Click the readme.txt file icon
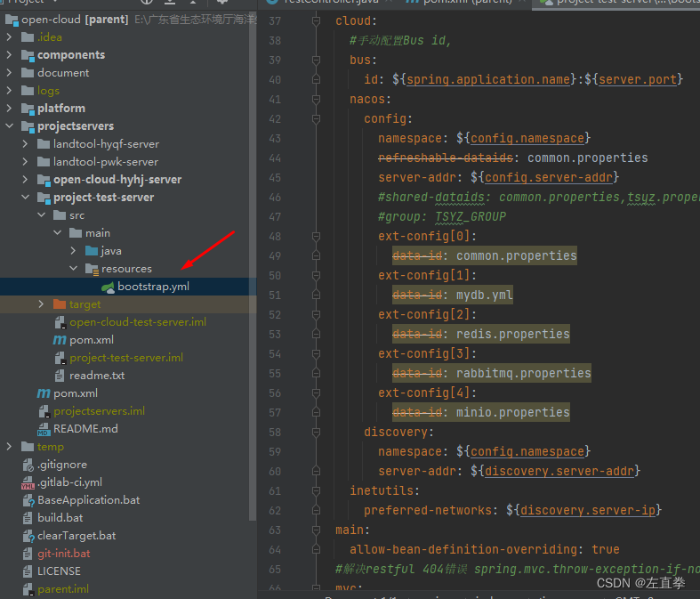This screenshot has width=700, height=599. coord(60,376)
